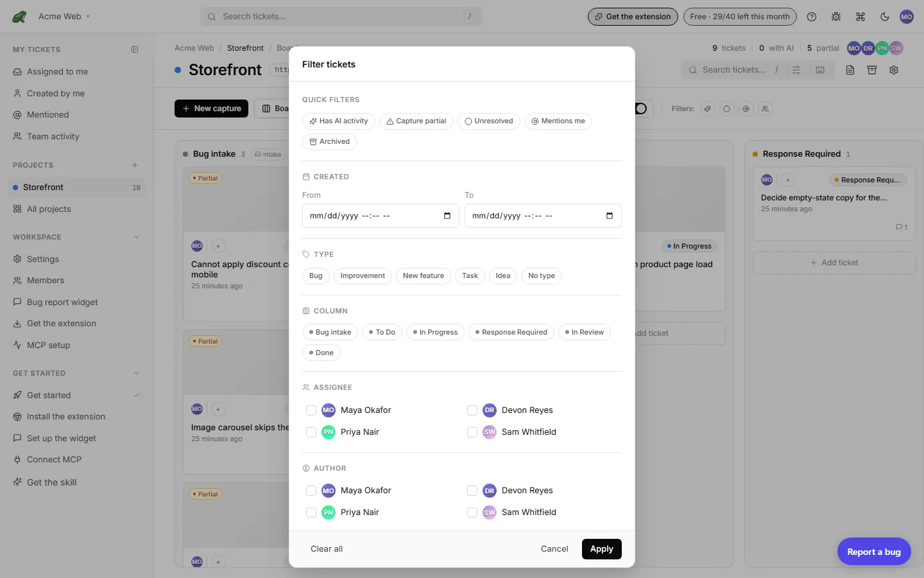
Task: Click the AI activity filter icon beside Filters
Action: [x=708, y=109]
